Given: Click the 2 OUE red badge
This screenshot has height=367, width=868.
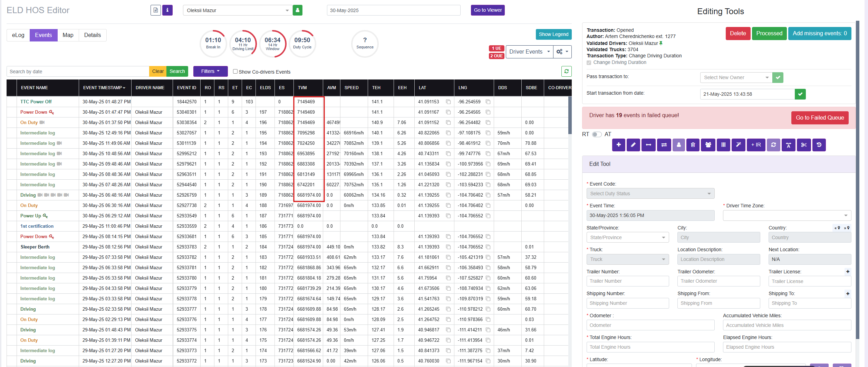Looking at the screenshot, I should (x=496, y=56).
